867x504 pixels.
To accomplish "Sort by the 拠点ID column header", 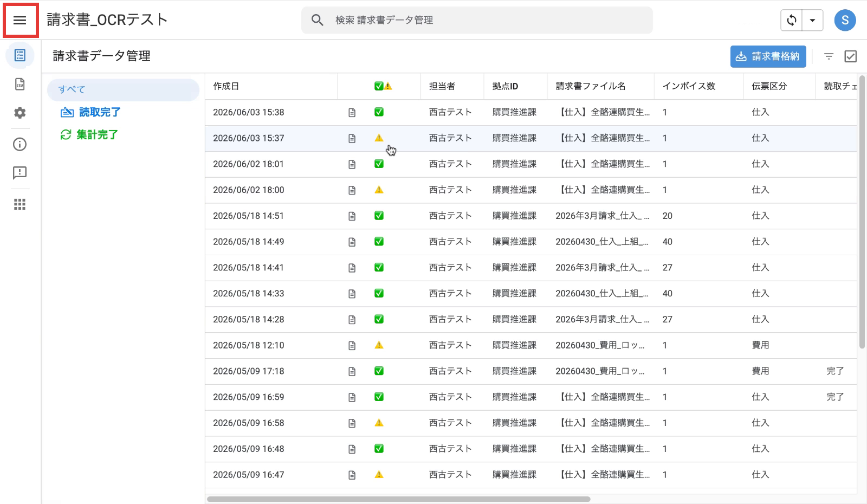I will [505, 86].
